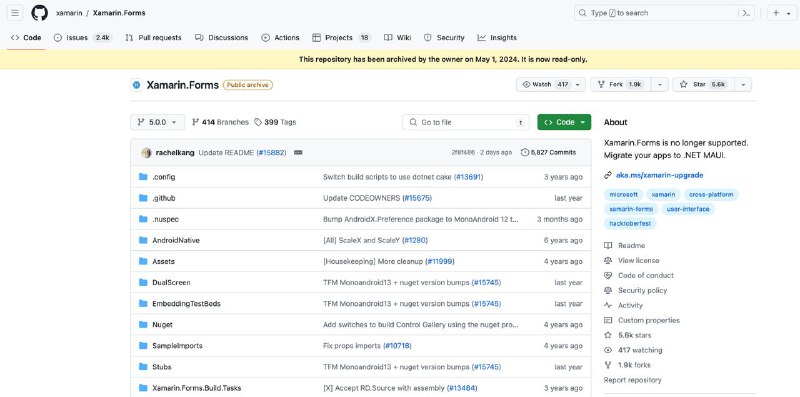The width and height of the screenshot is (800, 397).
Task: Open the Code of conduct link
Action: (639, 276)
